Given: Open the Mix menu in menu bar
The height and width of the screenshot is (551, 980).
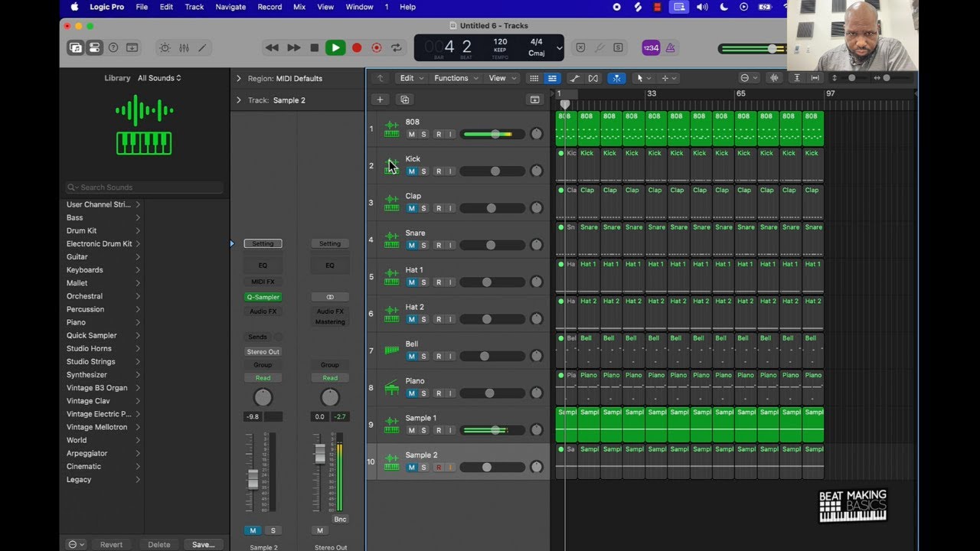Looking at the screenshot, I should (x=299, y=7).
